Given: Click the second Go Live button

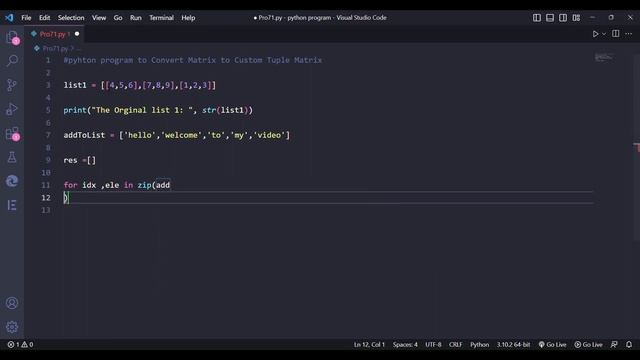Looking at the screenshot, I should pos(589,344).
